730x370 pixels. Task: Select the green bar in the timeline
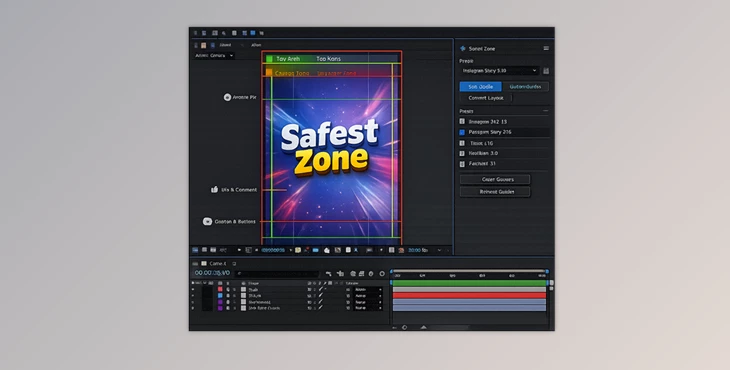tap(469, 283)
